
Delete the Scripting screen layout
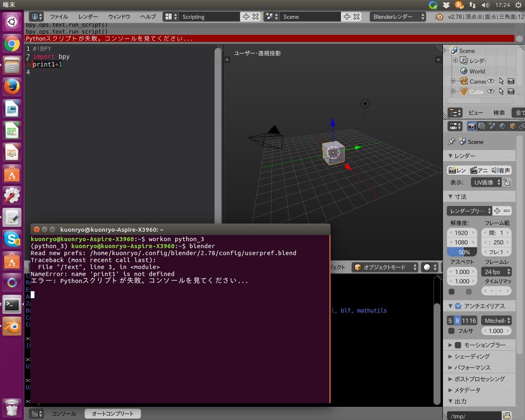coord(256,16)
